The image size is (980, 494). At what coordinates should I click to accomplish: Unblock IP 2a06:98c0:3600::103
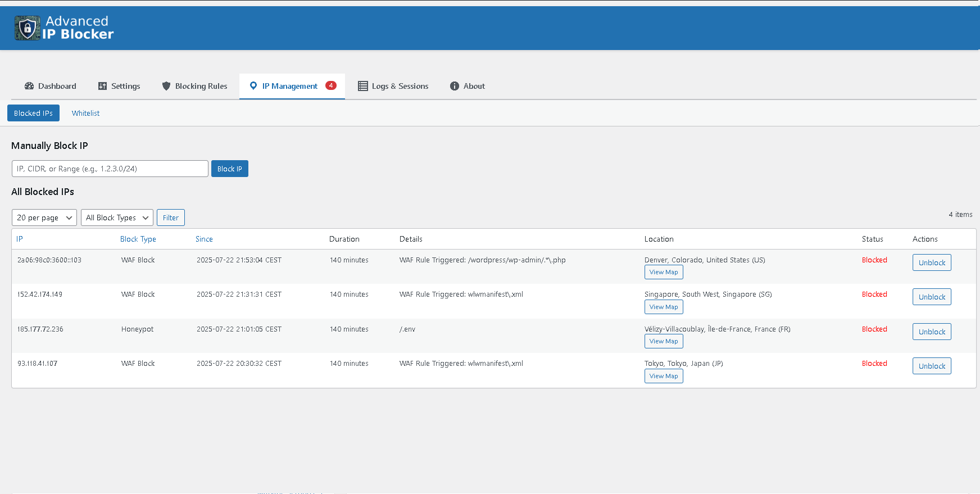click(x=932, y=262)
